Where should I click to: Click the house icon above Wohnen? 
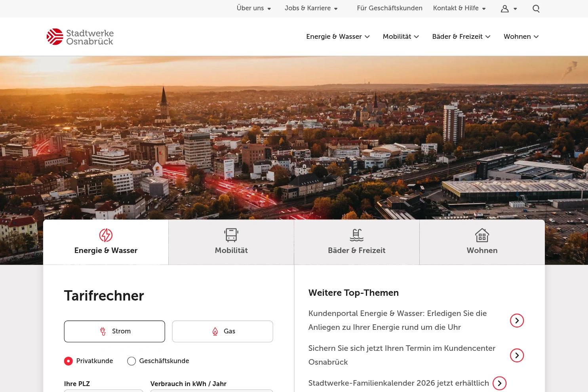point(482,235)
